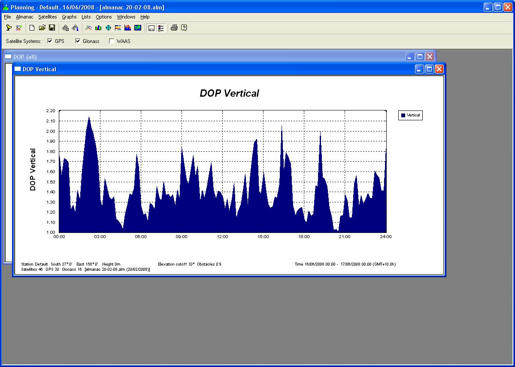Click the blank window toolbar icon
The width and height of the screenshot is (515, 367).
(x=151, y=28)
